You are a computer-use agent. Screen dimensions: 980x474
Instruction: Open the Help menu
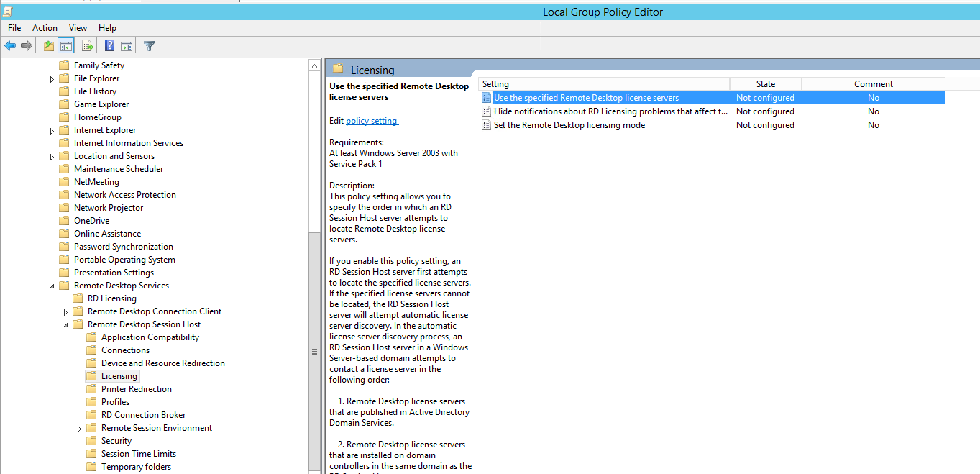tap(108, 28)
